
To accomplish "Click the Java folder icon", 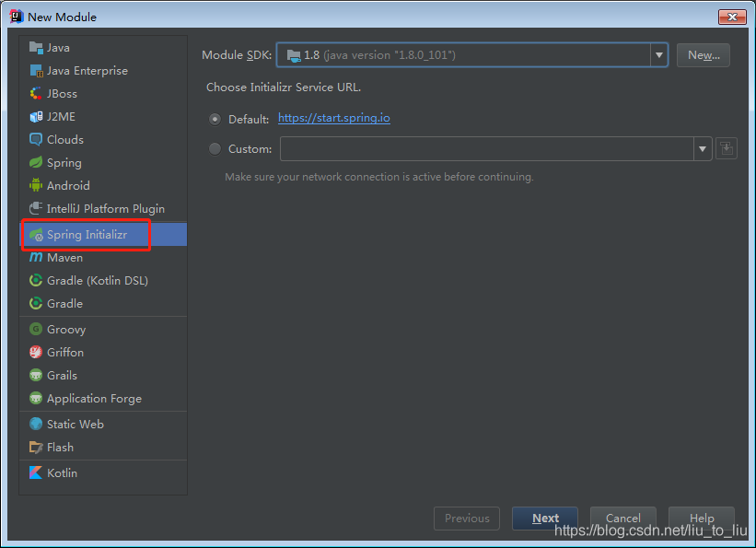I will 36,47.
